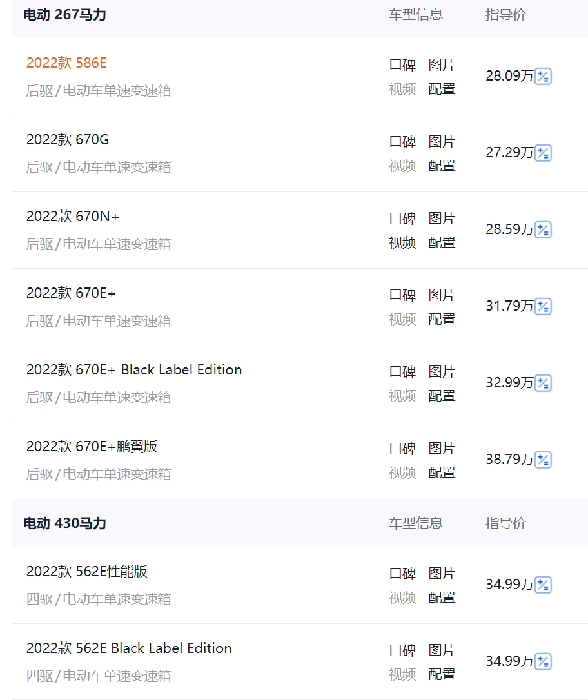Click calculator icon beside 28.59万 price
588x700 pixels.
(x=543, y=230)
